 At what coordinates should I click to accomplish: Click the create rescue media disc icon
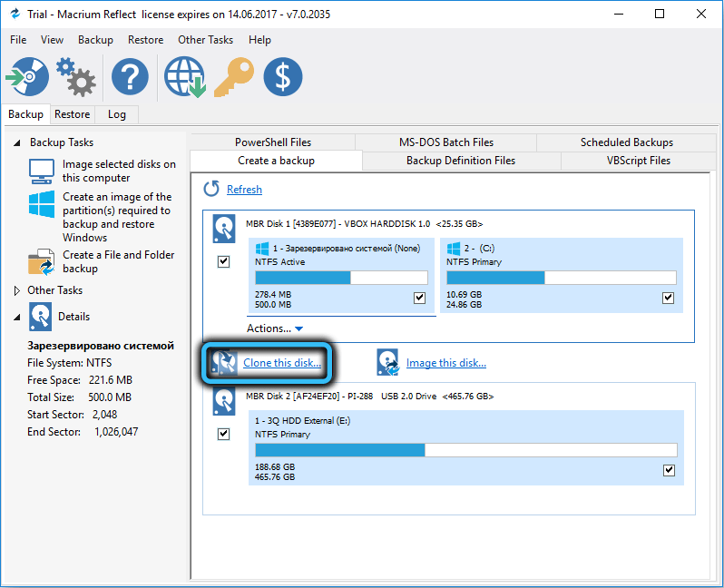point(28,76)
